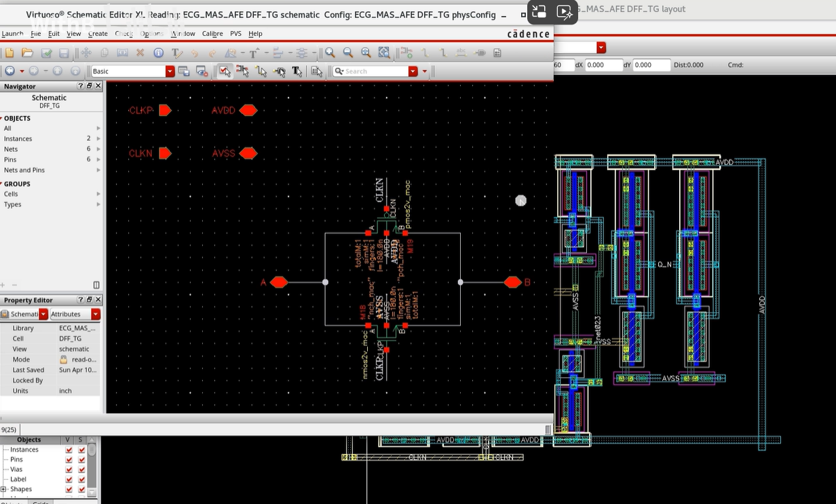This screenshot has height=504, width=836.
Task: Click the Delete Workspace icon beside Basic
Action: point(202,71)
